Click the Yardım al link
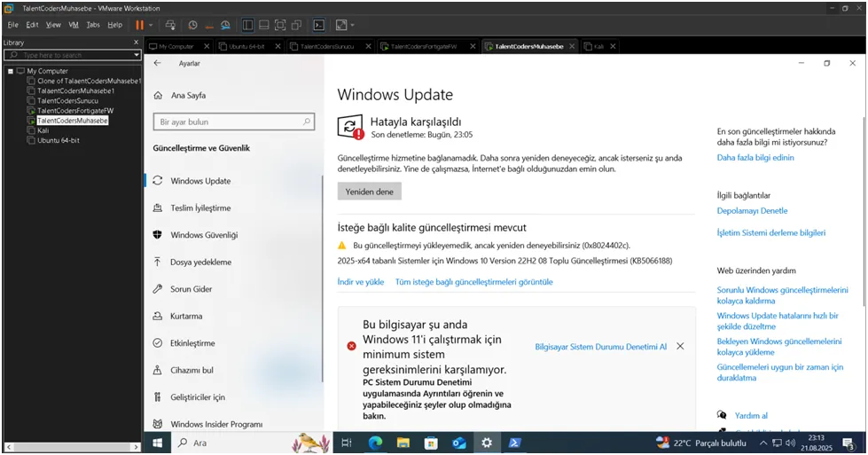Viewport: 868px width, 455px height. tap(751, 416)
